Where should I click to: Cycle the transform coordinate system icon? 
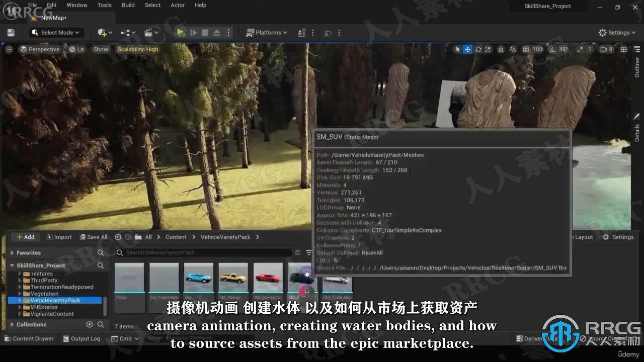coord(501,49)
